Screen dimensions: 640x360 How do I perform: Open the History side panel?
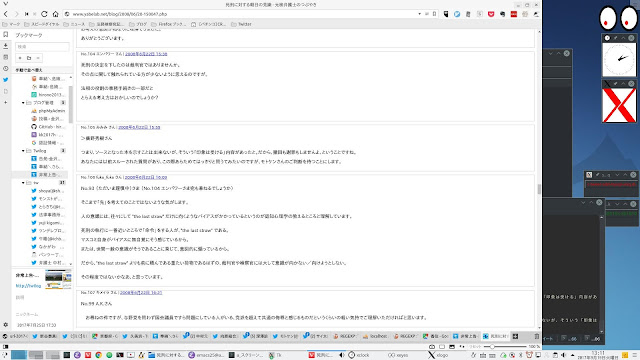[6, 69]
